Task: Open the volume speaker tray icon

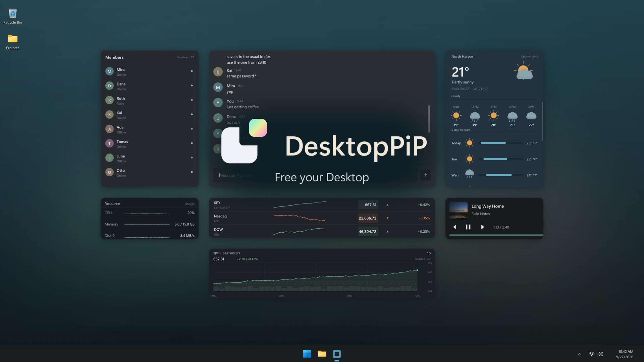Action: (600, 354)
